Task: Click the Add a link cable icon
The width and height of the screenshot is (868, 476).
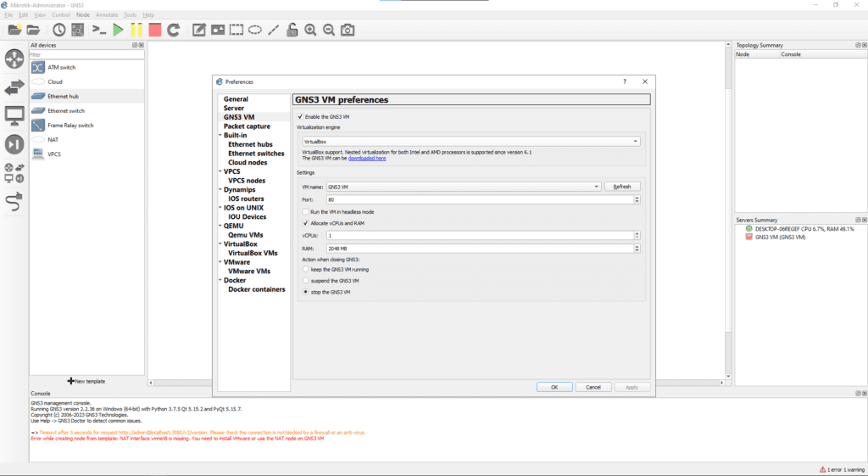Action: click(x=14, y=202)
